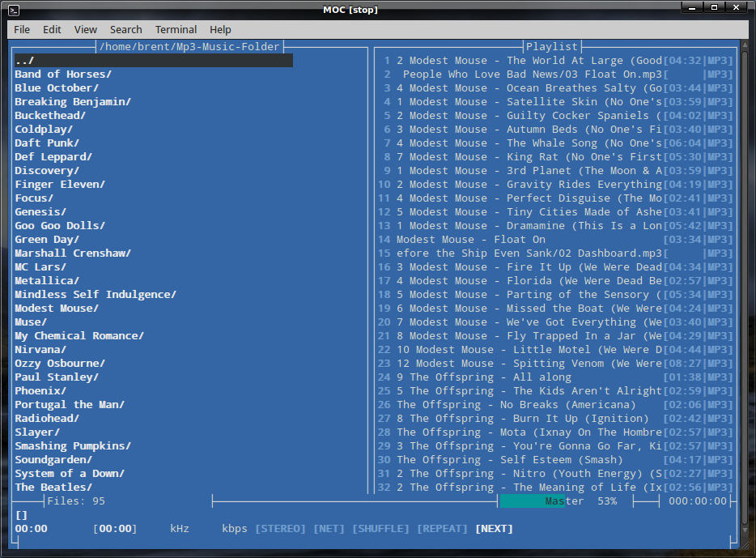The width and height of the screenshot is (756, 558).
Task: Open the Terminal menu
Action: [x=176, y=30]
